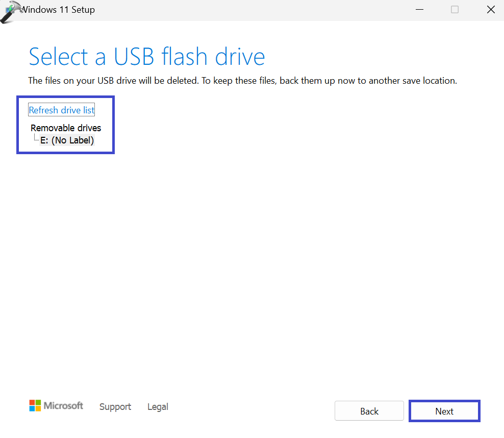This screenshot has height=438, width=504.
Task: Click the "Select a USB flash drive" heading
Action: (147, 57)
